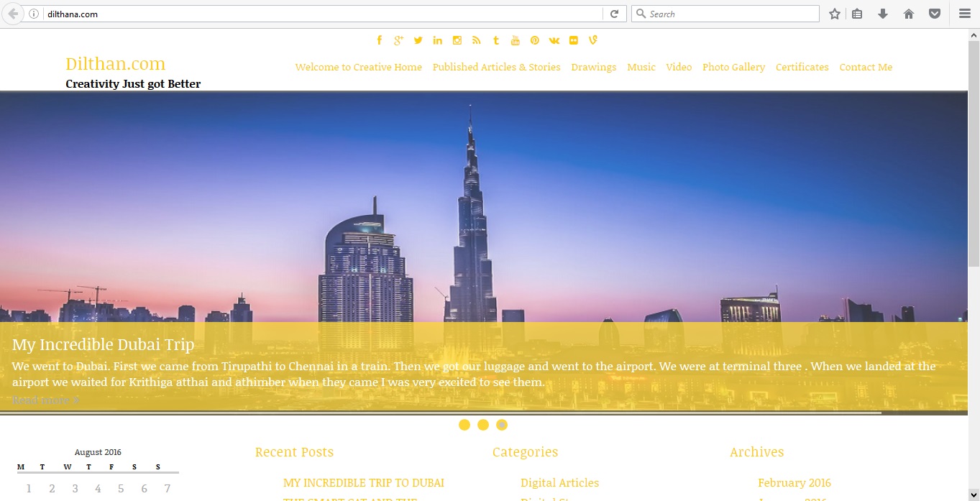
Task: Click the RSS feed icon
Action: [x=476, y=40]
